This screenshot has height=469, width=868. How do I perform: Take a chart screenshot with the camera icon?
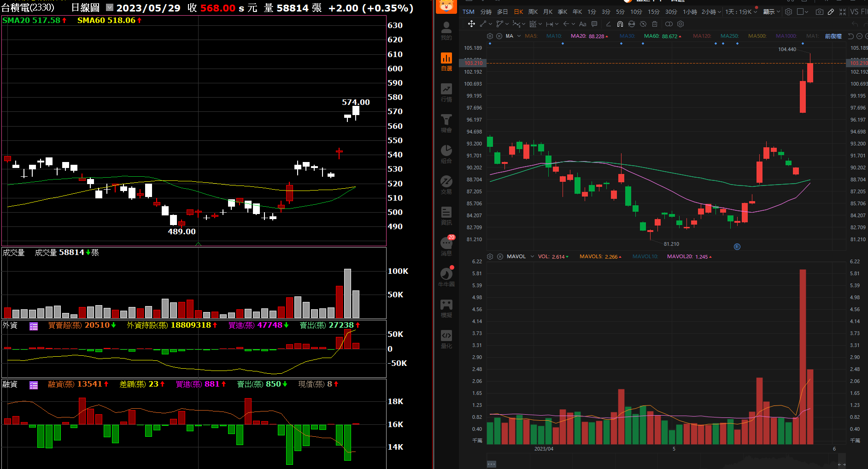coord(819,12)
